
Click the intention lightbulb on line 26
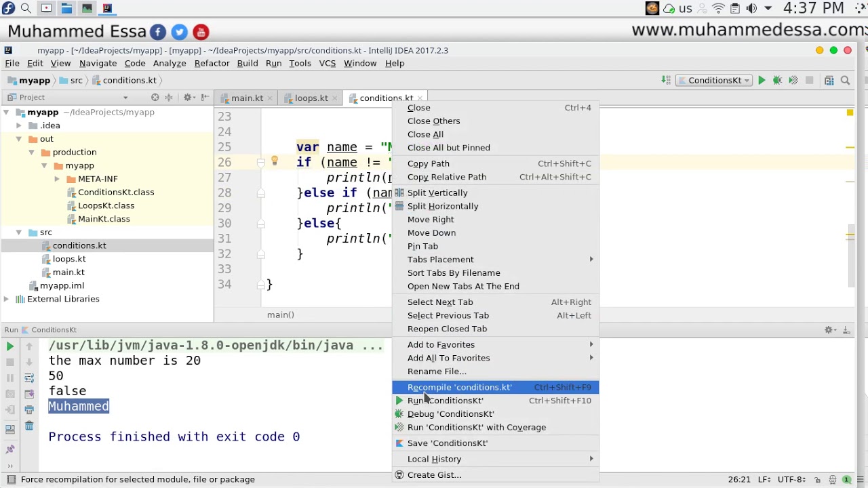[275, 161]
